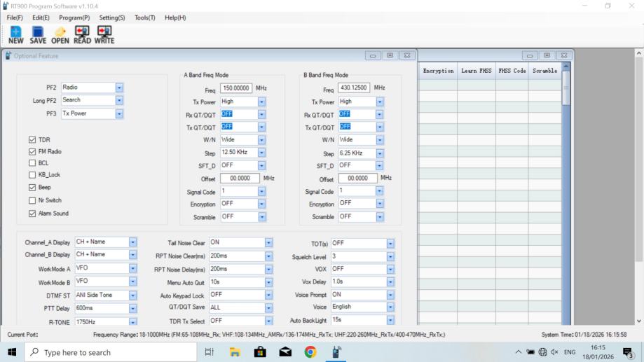
Task: Toggle the TDR checkbox
Action: 32,140
